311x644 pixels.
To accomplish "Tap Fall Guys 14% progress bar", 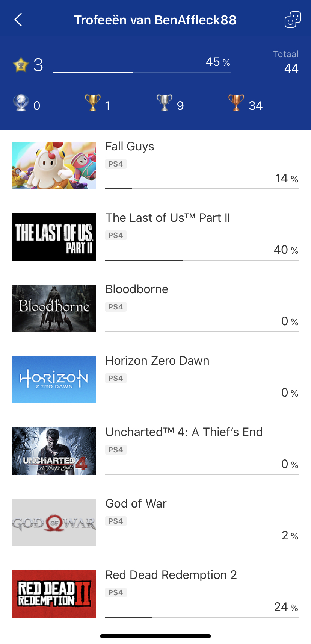I will coord(202,188).
